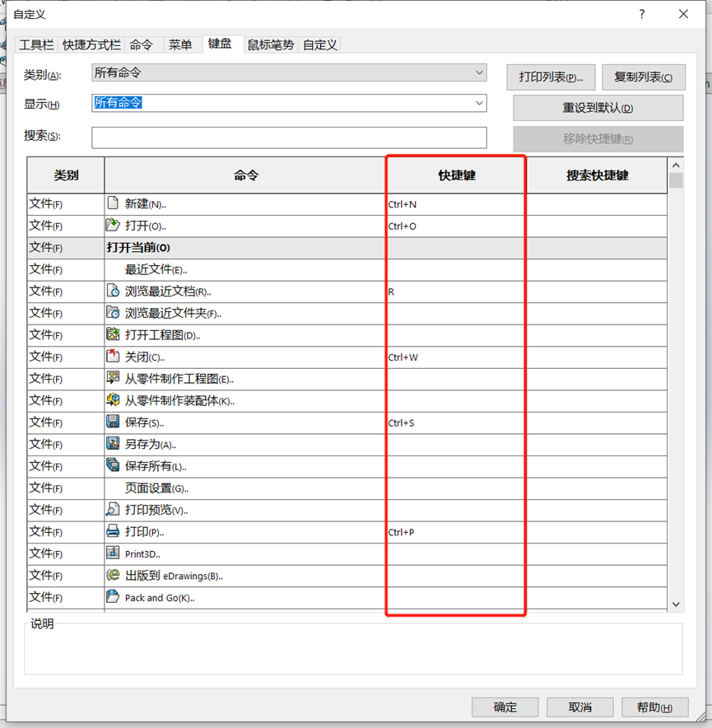Click the list scrollbar up arrow
712x728 pixels.
click(x=676, y=166)
